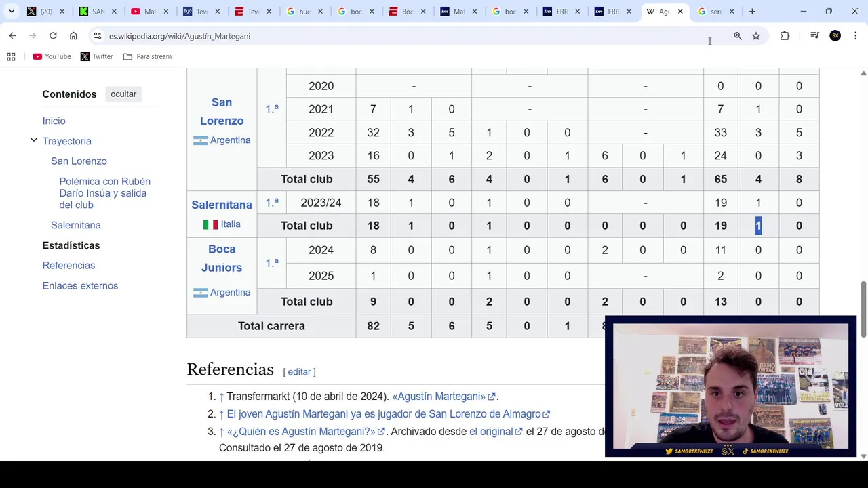Open a new browser tab
868x488 pixels.
[x=752, y=12]
